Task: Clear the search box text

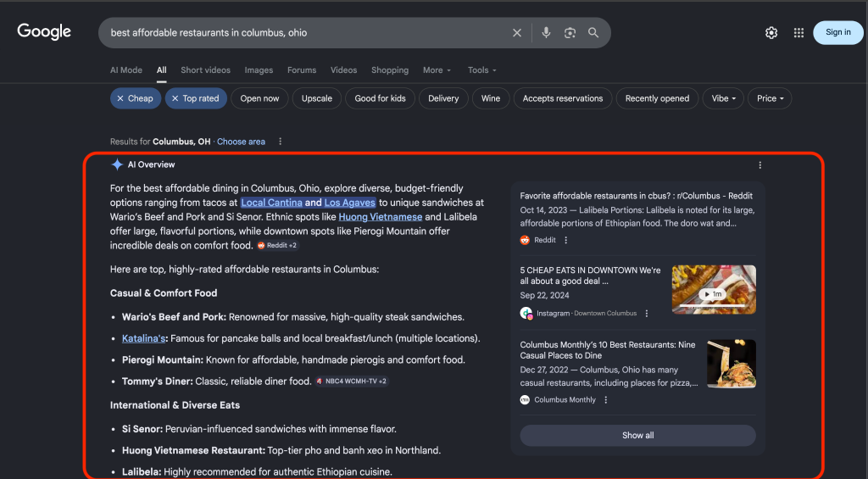Action: click(516, 33)
